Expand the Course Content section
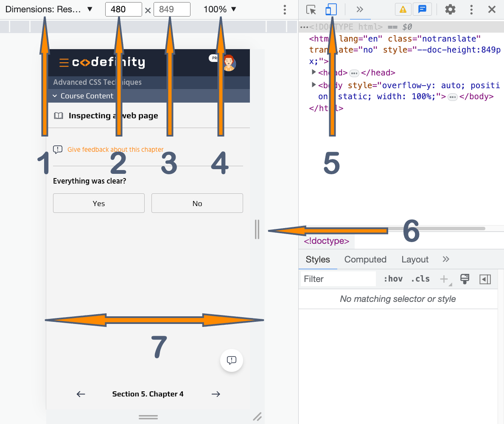Image resolution: width=504 pixels, height=424 pixels. click(x=83, y=96)
